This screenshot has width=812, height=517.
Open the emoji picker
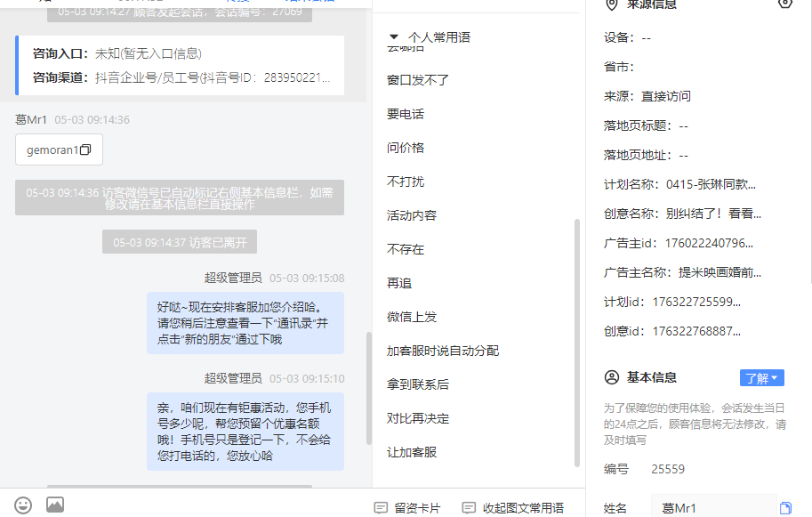[23, 505]
